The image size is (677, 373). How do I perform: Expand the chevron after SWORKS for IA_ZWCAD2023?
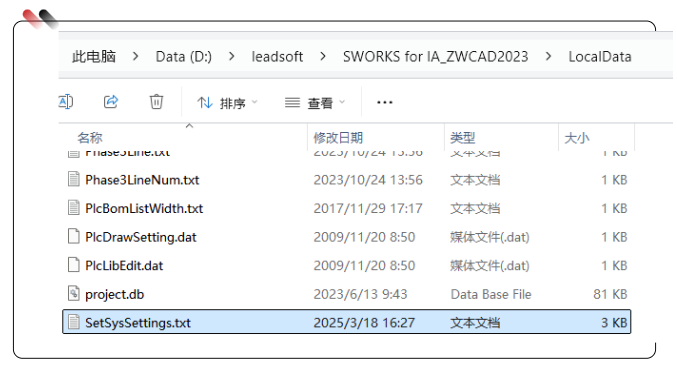(548, 56)
